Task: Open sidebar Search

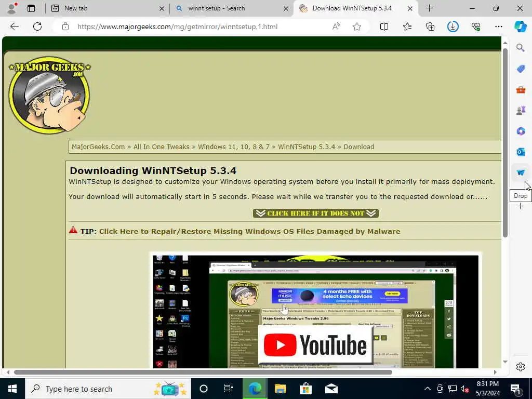Action: tap(521, 48)
